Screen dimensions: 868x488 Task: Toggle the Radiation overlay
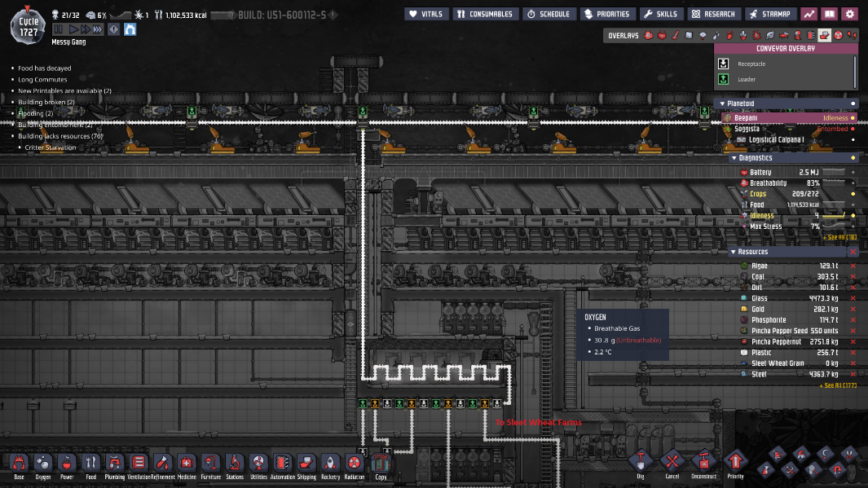[x=839, y=35]
